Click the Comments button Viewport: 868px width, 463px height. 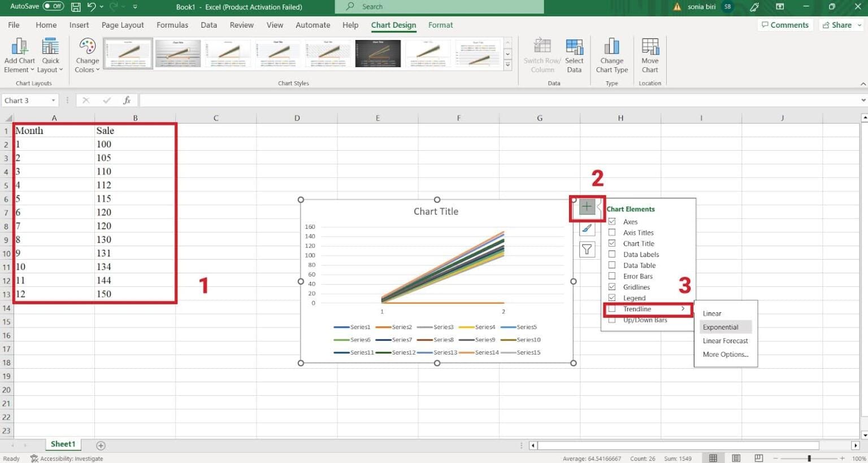[785, 25]
